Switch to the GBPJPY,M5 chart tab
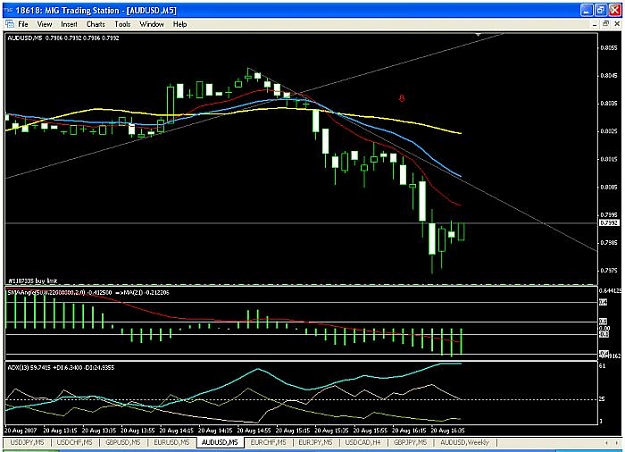 pyautogui.click(x=411, y=442)
